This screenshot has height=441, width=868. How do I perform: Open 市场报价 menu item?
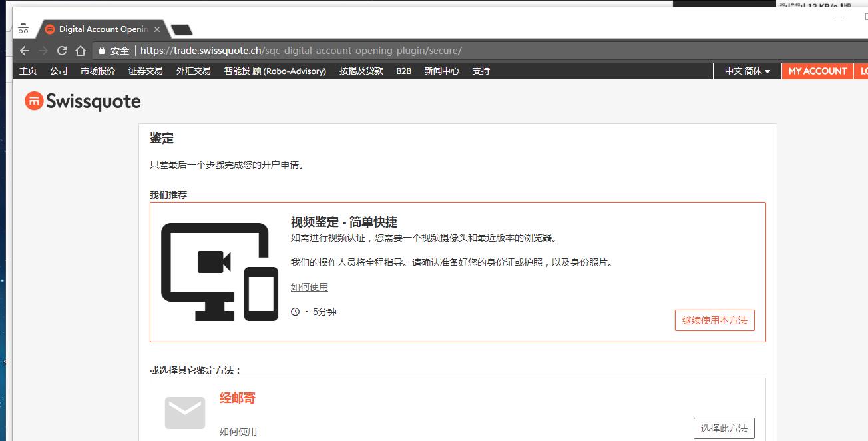[x=98, y=71]
